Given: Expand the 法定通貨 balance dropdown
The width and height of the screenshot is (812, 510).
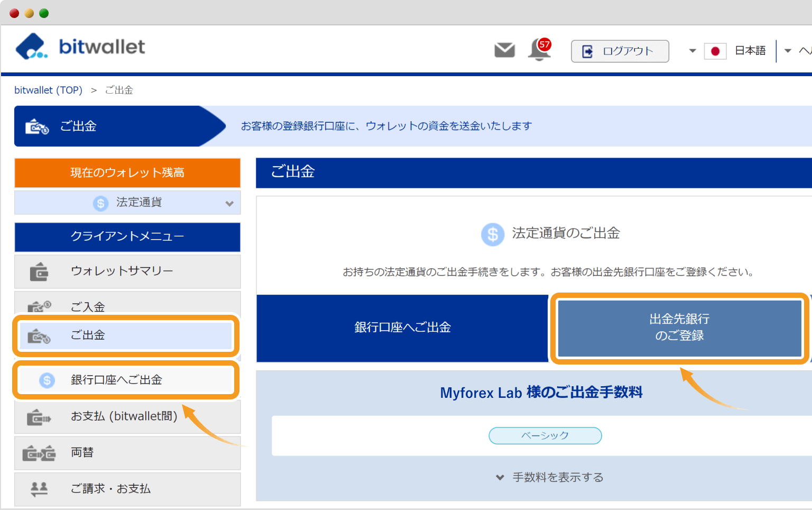Looking at the screenshot, I should (127, 203).
